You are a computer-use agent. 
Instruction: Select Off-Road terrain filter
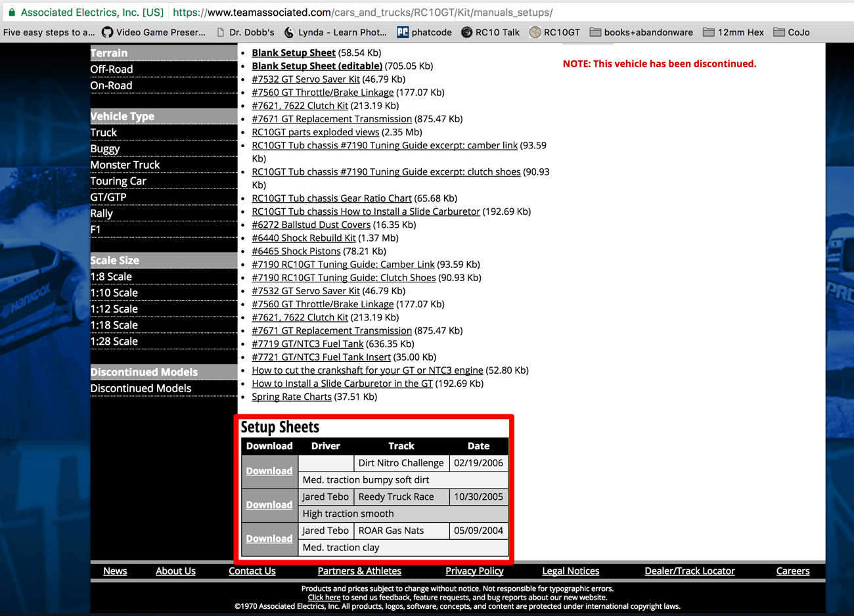pyautogui.click(x=112, y=69)
